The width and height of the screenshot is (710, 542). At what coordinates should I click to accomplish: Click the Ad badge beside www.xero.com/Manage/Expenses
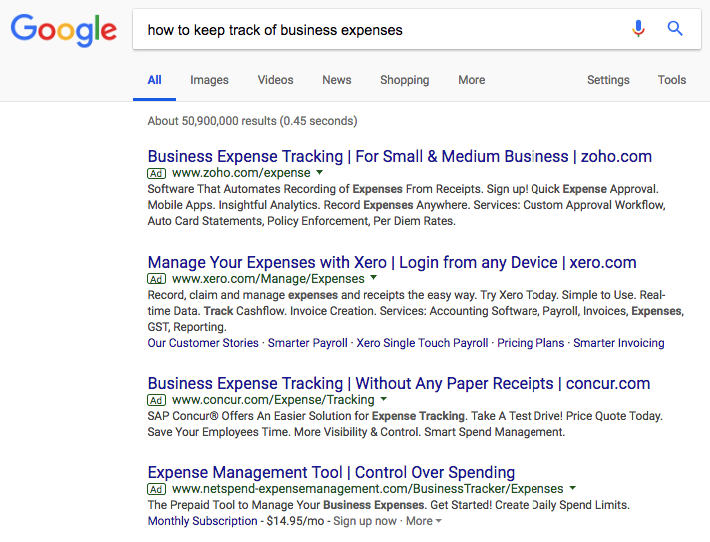(x=157, y=279)
